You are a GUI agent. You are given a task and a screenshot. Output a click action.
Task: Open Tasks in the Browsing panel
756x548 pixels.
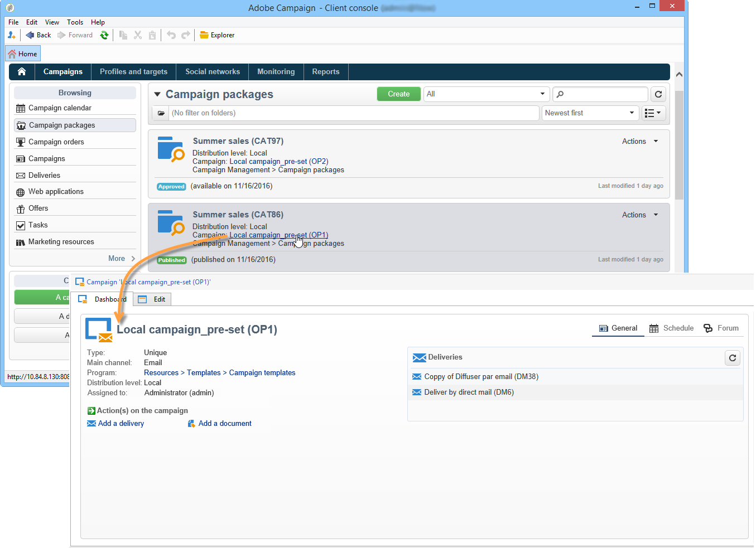[x=75, y=225]
